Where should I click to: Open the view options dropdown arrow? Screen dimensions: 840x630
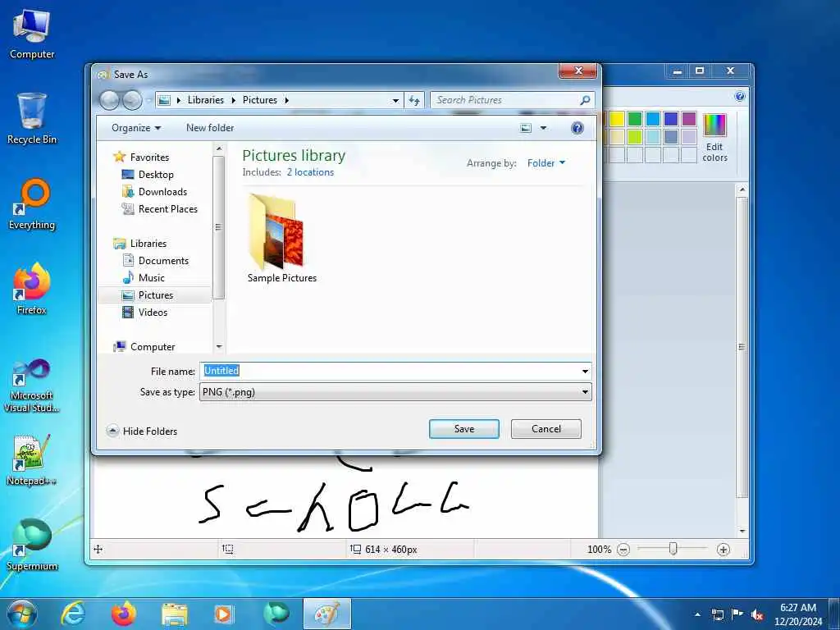point(543,128)
